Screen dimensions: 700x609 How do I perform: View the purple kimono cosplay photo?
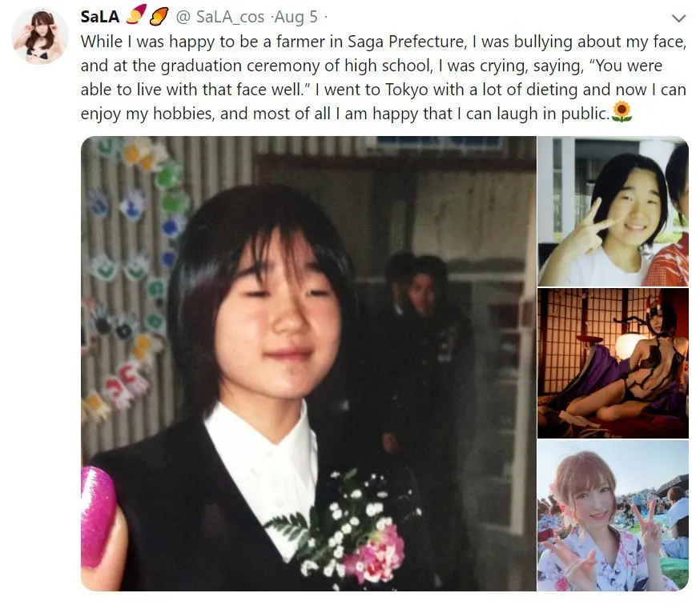point(613,363)
